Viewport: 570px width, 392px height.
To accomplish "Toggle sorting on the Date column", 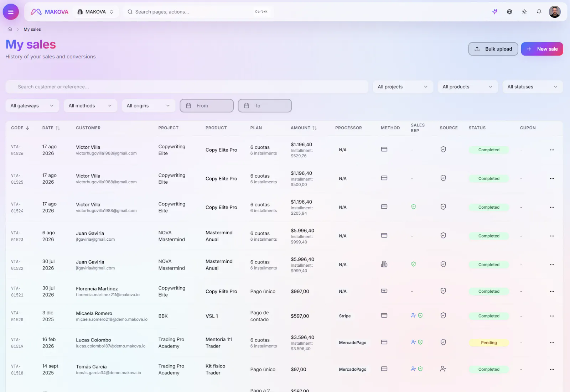I will (51, 128).
